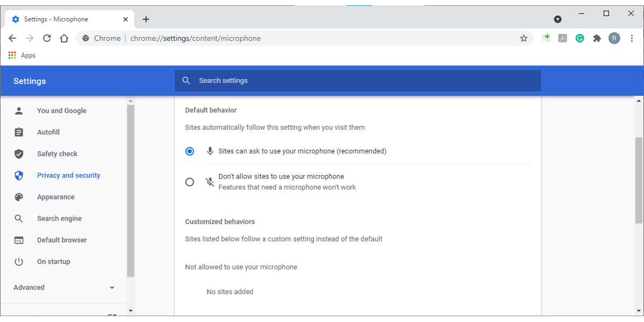Open the profile avatar R
Image resolution: width=644 pixels, height=322 pixels.
tap(614, 38)
